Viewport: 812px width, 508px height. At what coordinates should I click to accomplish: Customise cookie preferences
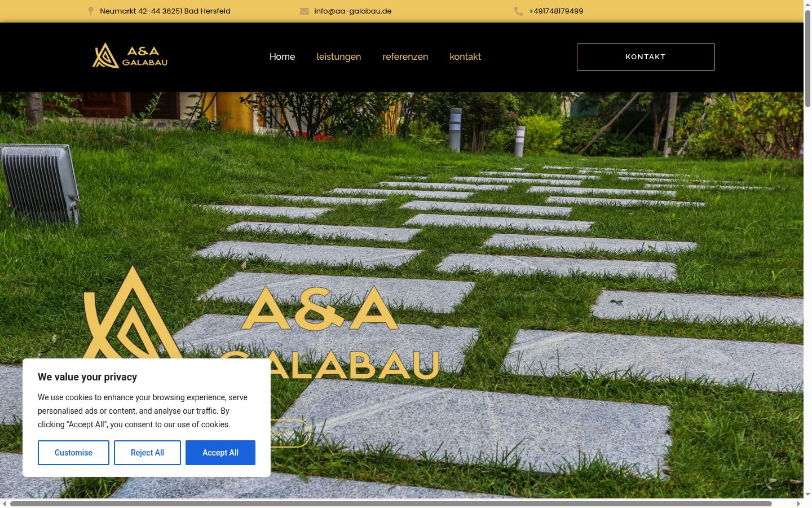tap(73, 453)
